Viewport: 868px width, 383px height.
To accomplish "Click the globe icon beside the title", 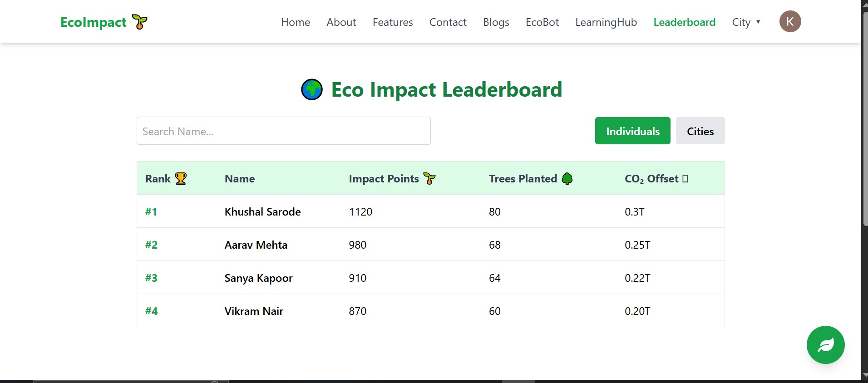I will click(x=312, y=90).
